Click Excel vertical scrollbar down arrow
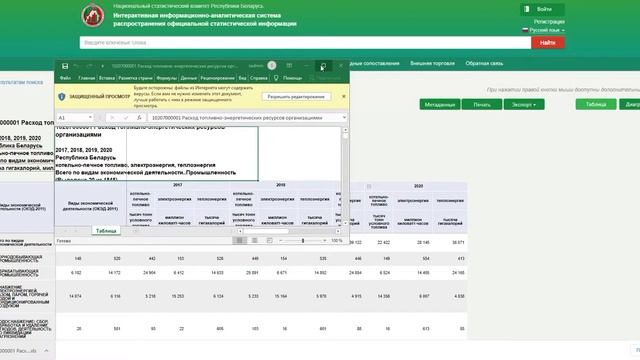The height and width of the screenshot is (360, 640). pyautogui.click(x=345, y=223)
